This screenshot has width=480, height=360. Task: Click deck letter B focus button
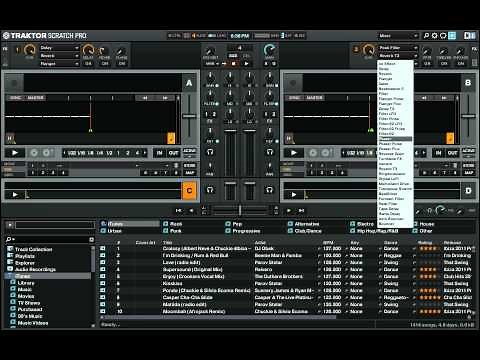tap(468, 83)
